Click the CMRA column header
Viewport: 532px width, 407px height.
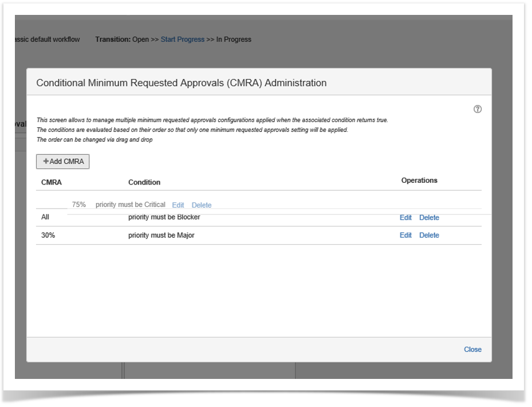click(52, 182)
